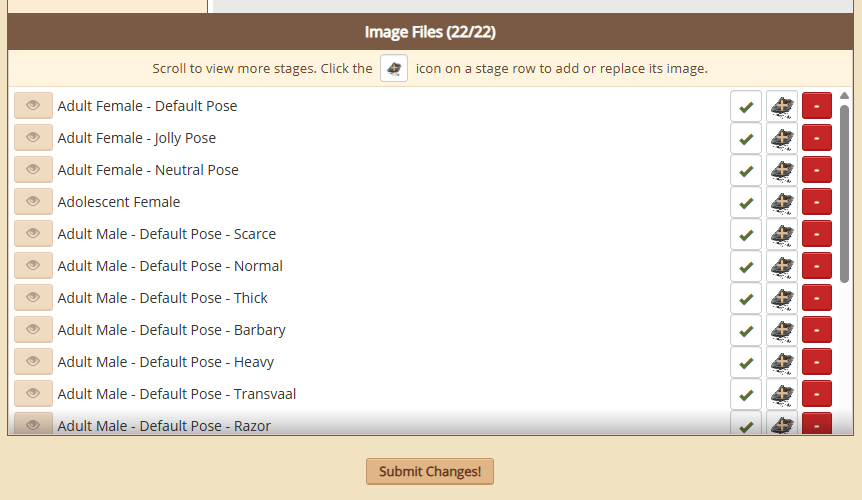Replace image for Adult Female - Jolly Pose
This screenshot has width=862, height=500.
click(x=781, y=138)
